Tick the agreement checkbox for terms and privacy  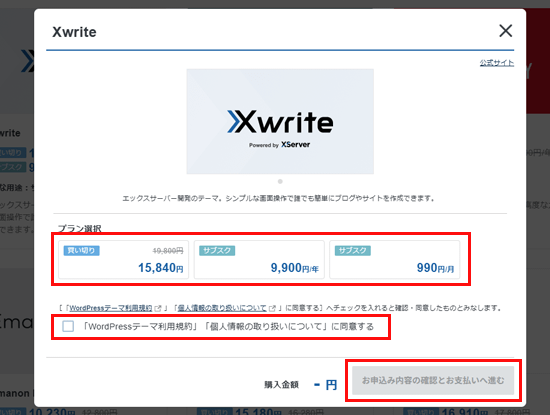tap(68, 326)
